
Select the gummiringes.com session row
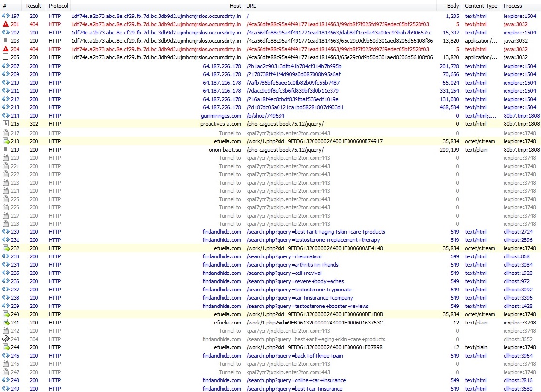point(221,116)
